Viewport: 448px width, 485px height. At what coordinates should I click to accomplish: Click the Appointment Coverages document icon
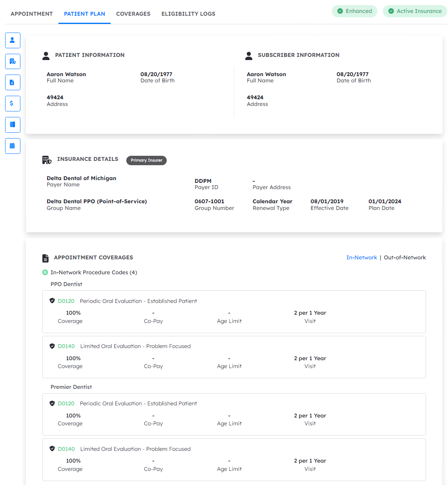pos(46,258)
